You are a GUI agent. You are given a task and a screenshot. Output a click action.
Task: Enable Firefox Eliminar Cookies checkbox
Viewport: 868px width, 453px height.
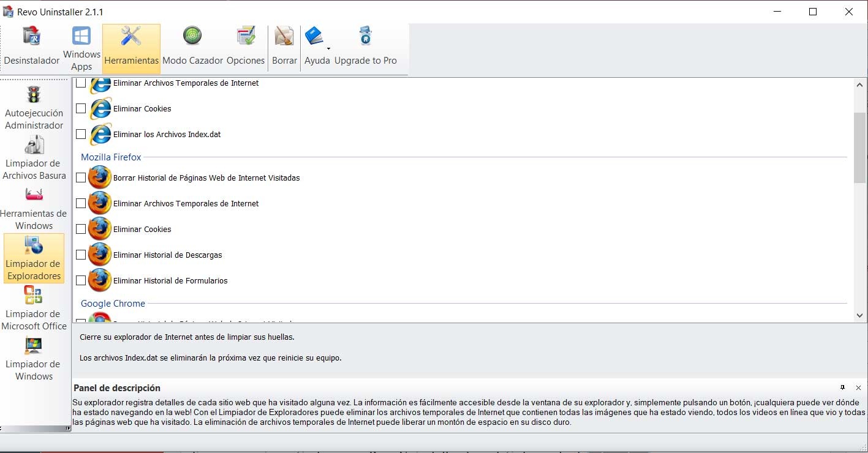click(81, 229)
